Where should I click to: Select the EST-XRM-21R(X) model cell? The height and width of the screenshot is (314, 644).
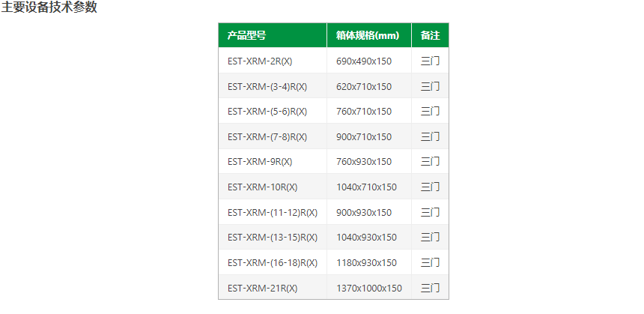(262, 288)
